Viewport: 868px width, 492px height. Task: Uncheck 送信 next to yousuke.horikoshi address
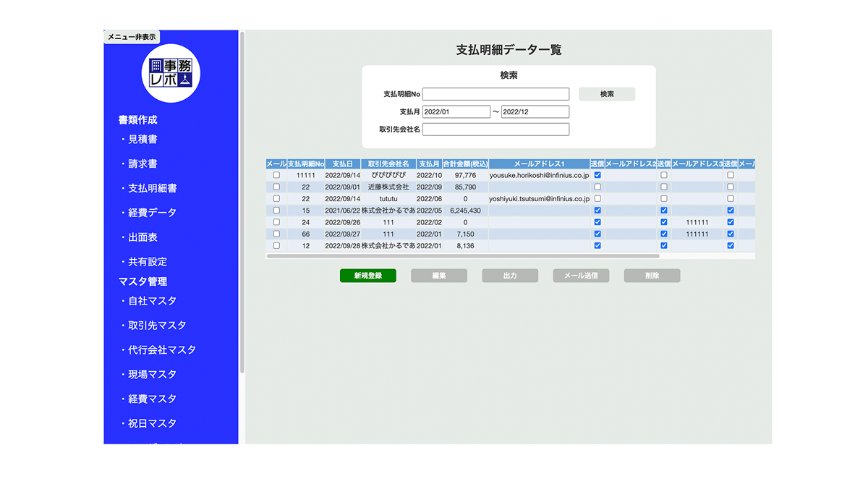597,175
